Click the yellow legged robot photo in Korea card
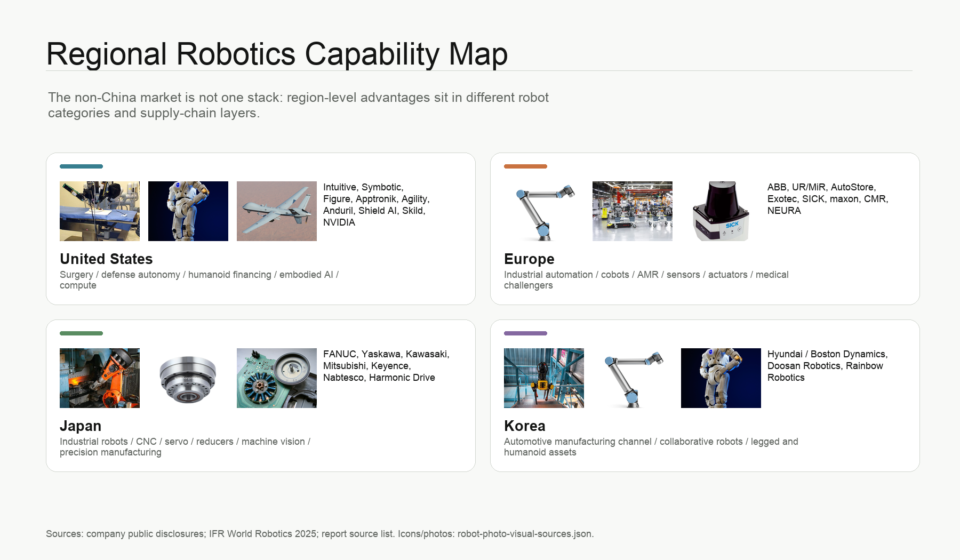Image resolution: width=960 pixels, height=560 pixels. coord(544,378)
